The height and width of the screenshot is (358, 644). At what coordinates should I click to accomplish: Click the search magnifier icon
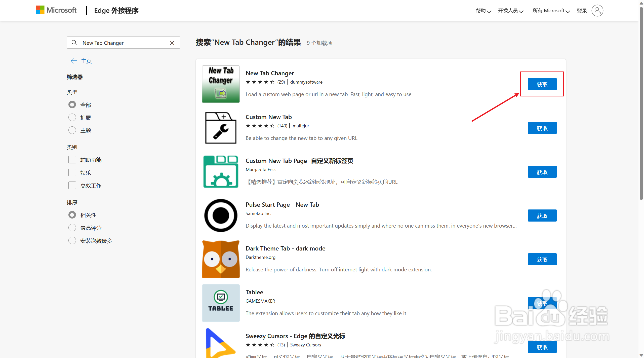[x=74, y=43]
